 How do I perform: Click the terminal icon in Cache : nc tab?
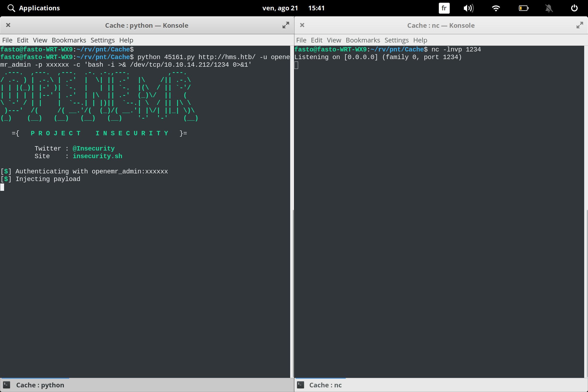301,385
